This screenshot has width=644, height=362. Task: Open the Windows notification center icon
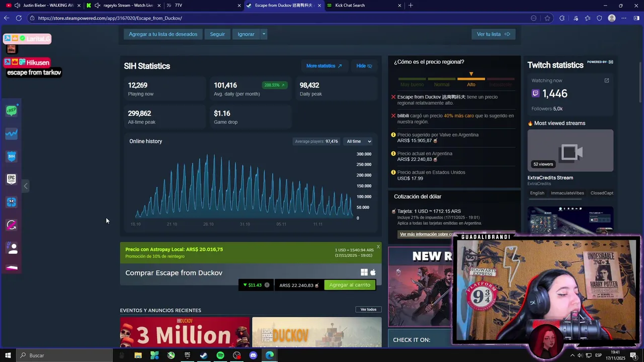coord(633,355)
